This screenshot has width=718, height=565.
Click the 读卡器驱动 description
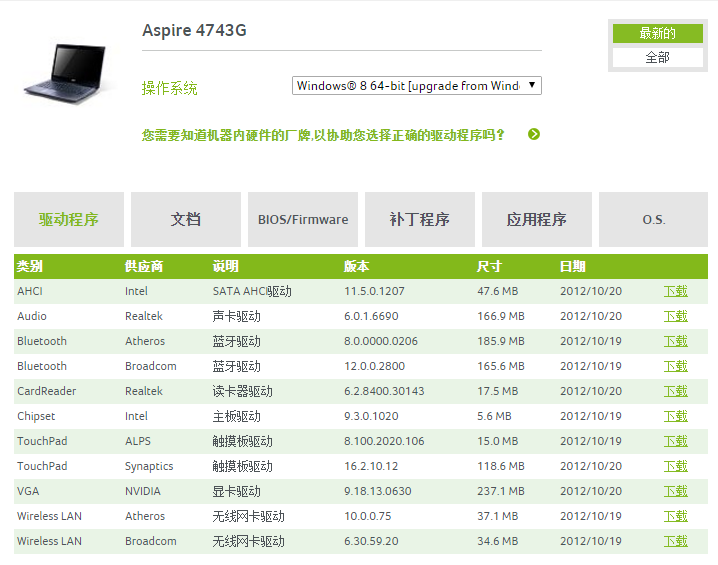coord(242,391)
